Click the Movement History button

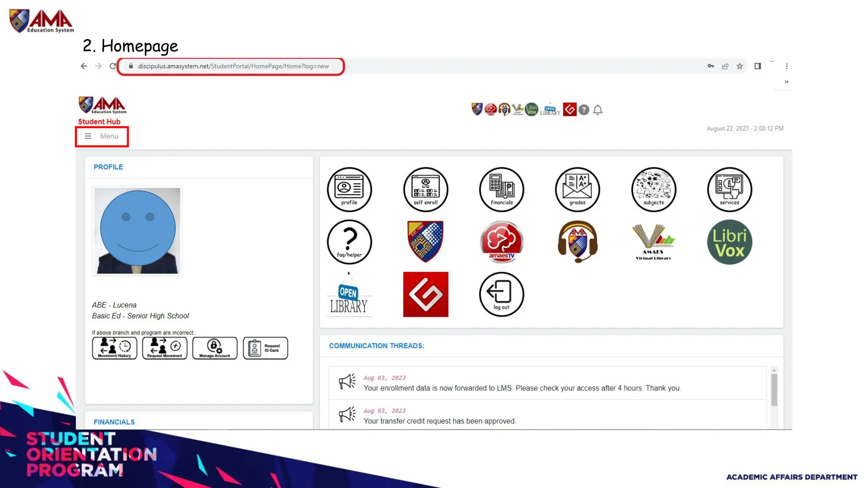tap(114, 348)
